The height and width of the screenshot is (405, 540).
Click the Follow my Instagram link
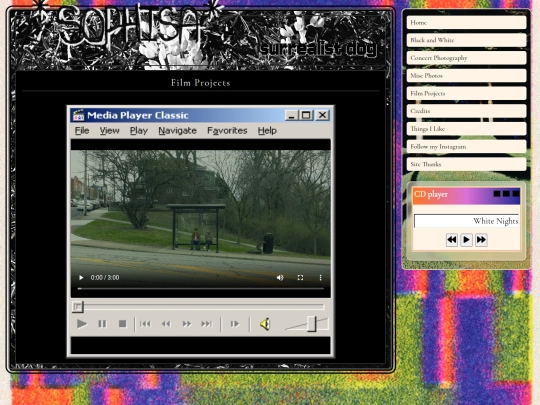pyautogui.click(x=466, y=146)
